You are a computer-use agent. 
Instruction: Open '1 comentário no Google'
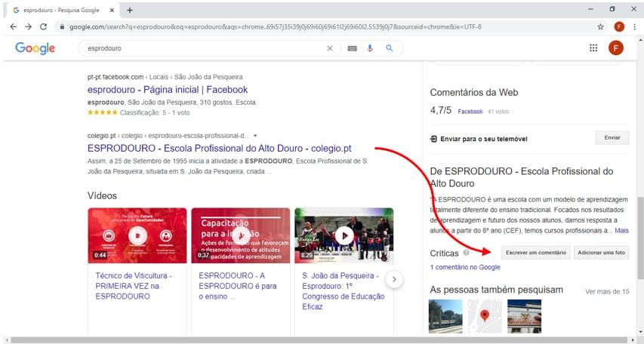(465, 267)
